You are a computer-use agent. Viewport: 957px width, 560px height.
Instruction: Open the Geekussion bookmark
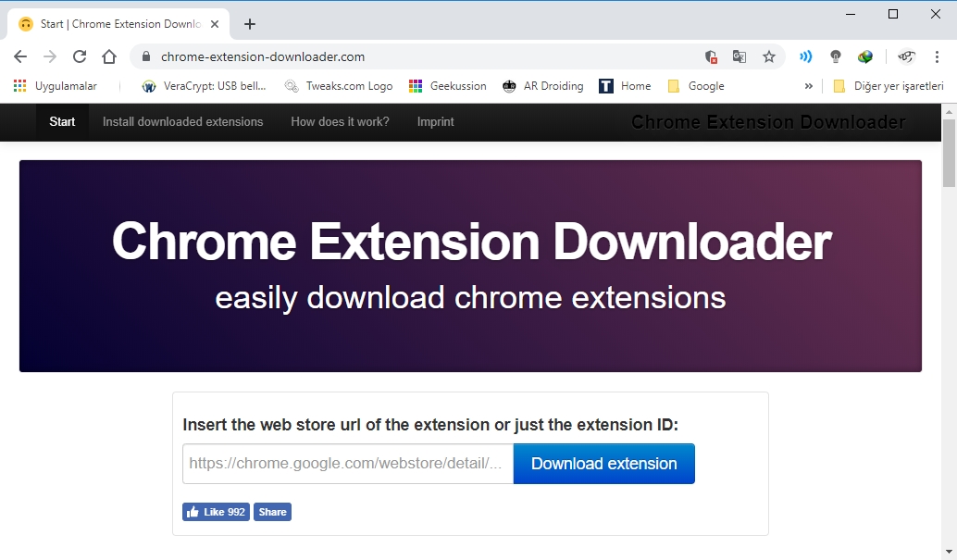pyautogui.click(x=448, y=86)
